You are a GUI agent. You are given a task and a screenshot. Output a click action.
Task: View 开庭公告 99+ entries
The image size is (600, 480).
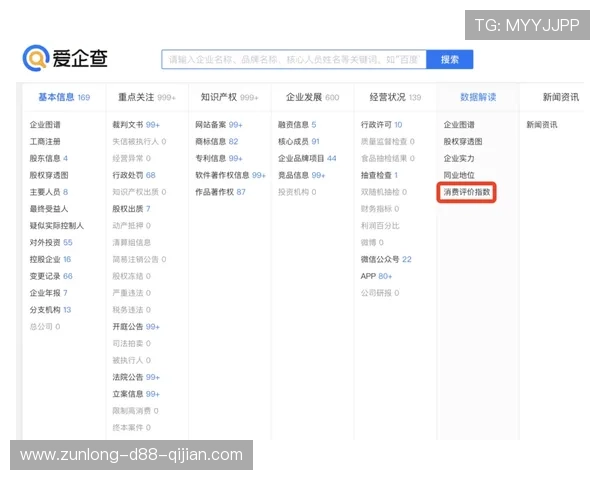click(x=136, y=327)
